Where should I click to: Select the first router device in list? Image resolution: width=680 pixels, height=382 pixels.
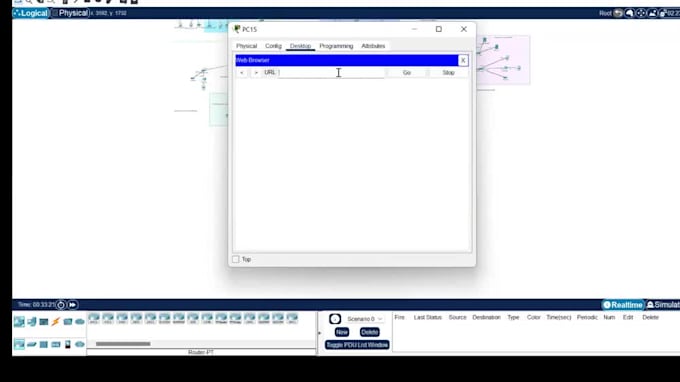tap(94, 319)
